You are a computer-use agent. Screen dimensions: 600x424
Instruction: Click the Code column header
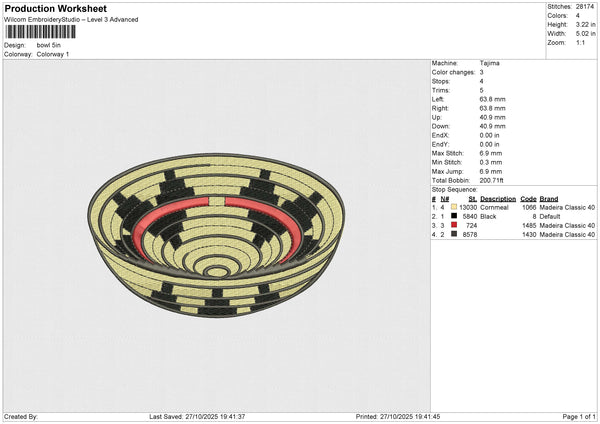(528, 198)
